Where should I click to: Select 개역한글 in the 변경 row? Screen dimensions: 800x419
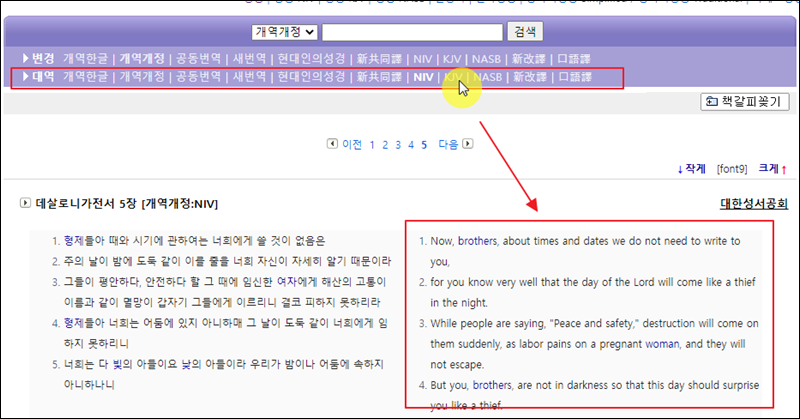point(85,59)
